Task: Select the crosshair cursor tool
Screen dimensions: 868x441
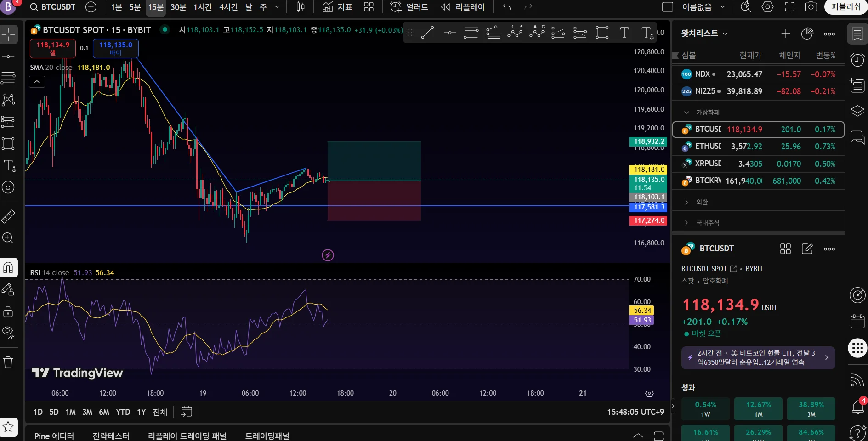Action: (x=9, y=34)
